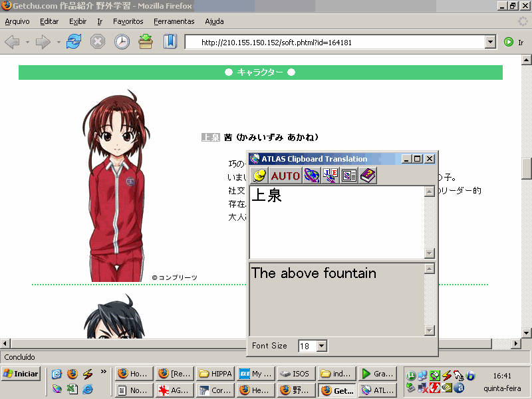Open the Editar menu

click(49, 22)
